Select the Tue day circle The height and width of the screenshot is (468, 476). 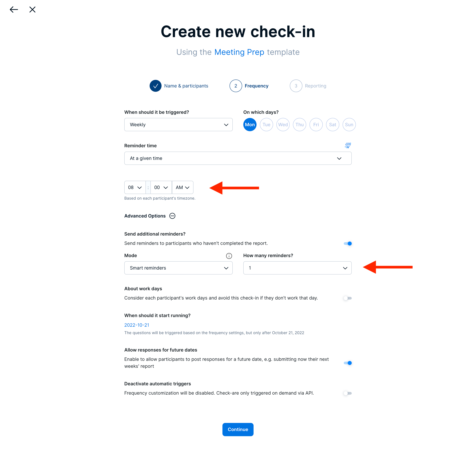click(x=266, y=125)
